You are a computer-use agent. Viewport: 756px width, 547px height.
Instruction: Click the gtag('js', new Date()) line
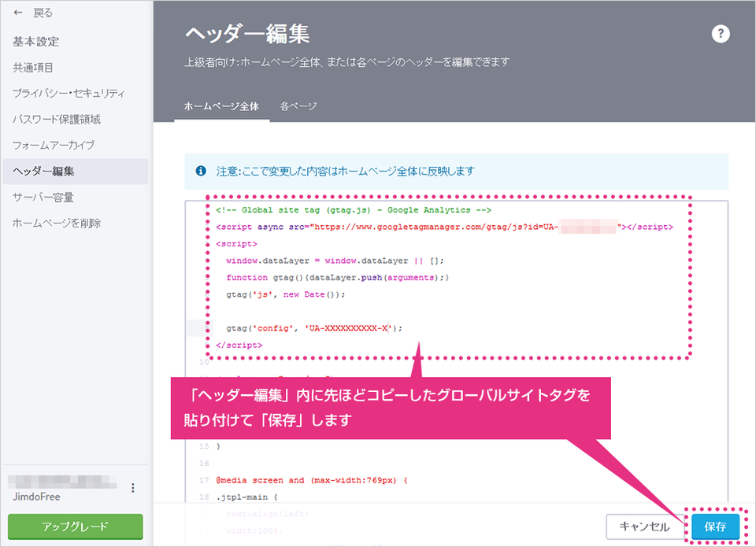point(285,294)
